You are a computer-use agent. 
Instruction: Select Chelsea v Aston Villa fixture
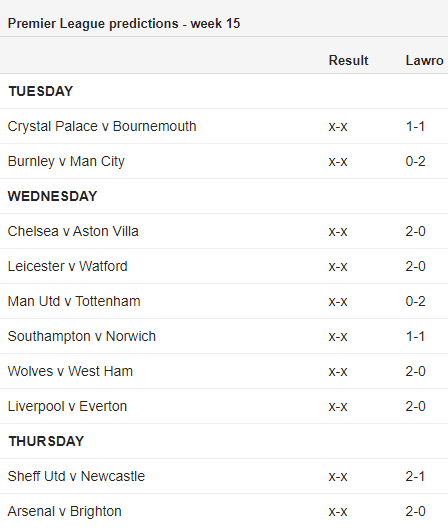[73, 231]
